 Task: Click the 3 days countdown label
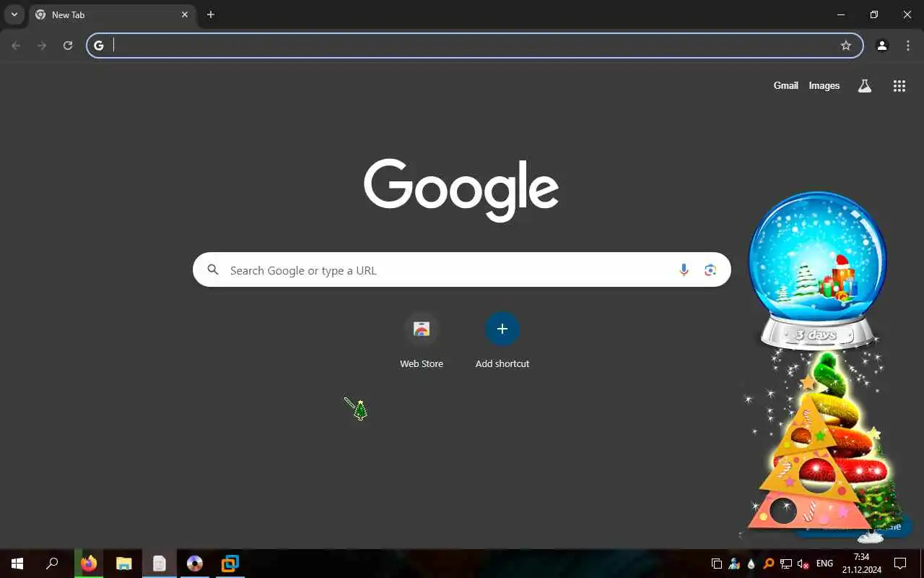[x=816, y=335]
